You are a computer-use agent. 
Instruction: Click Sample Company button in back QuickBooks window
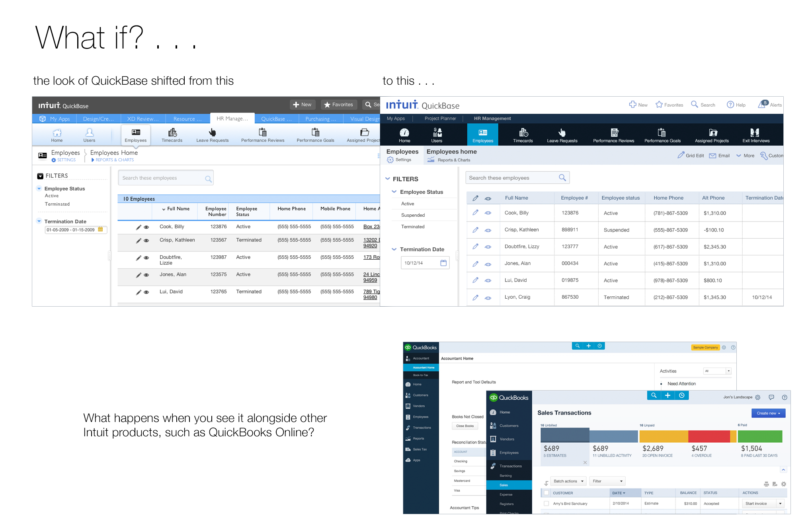[x=705, y=348]
